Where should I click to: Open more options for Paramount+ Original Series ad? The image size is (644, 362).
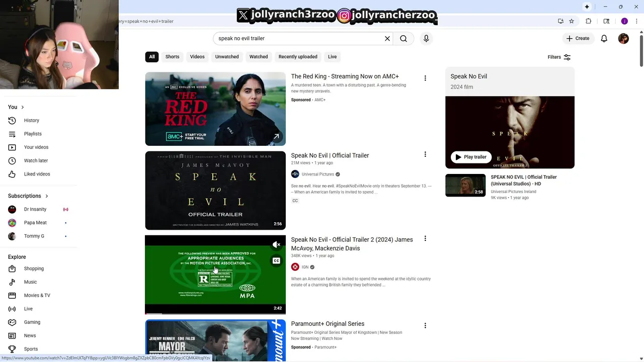point(425,325)
